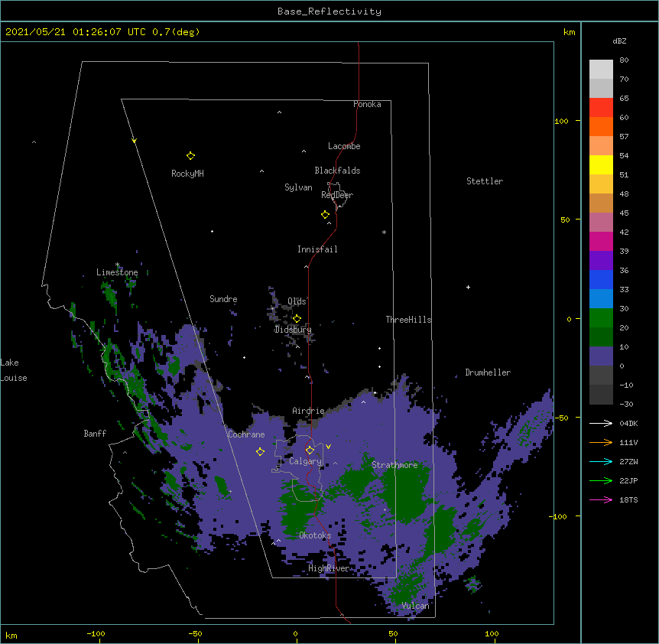Click the Okotoks label on map
This screenshot has height=644, width=659.
click(315, 535)
